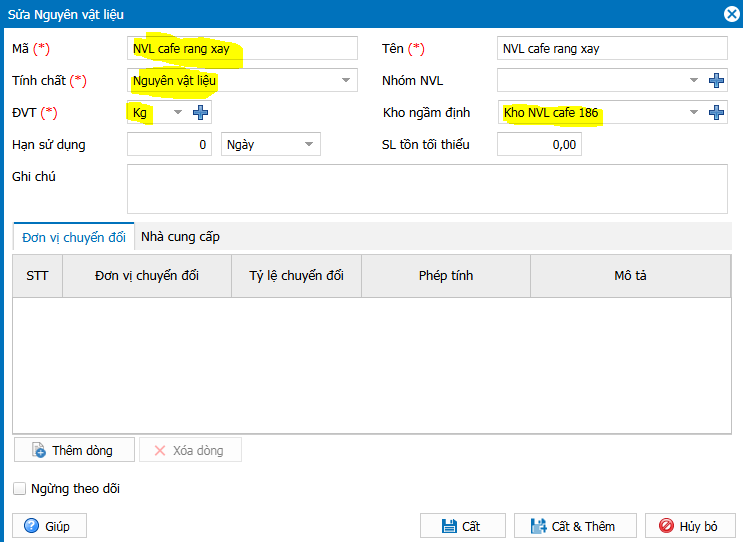Close the Sửa Nguyên vật liệu dialog
This screenshot has height=542, width=743.
click(x=732, y=14)
